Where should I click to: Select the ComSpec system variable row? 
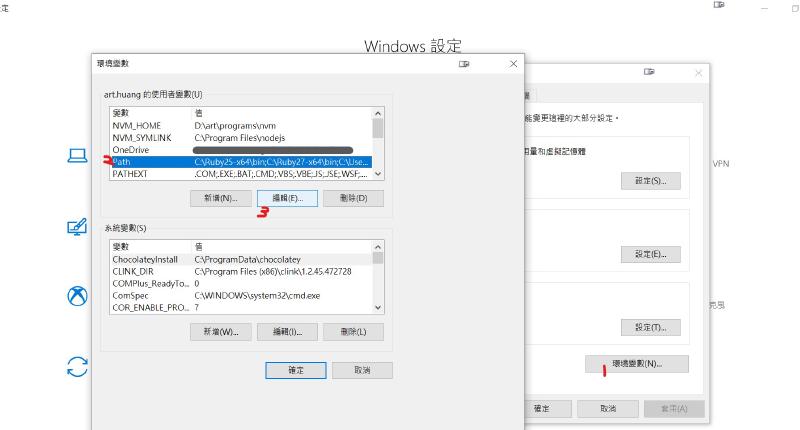[x=240, y=296]
